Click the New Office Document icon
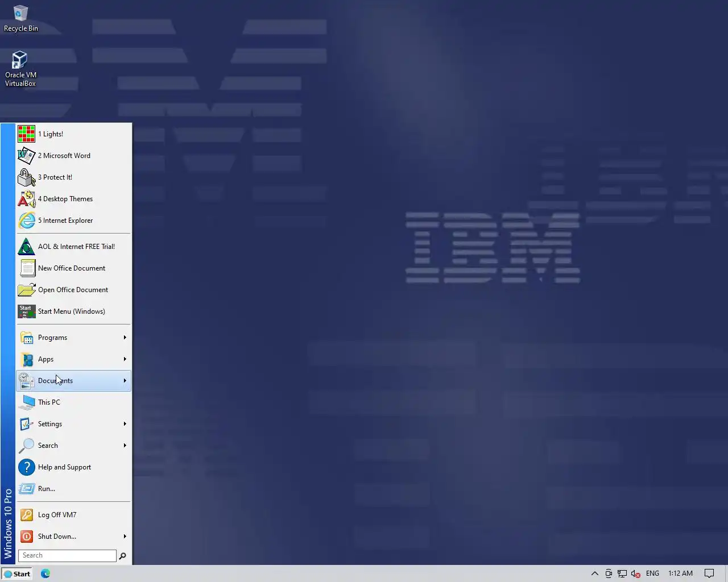The height and width of the screenshot is (582, 728). tap(26, 268)
